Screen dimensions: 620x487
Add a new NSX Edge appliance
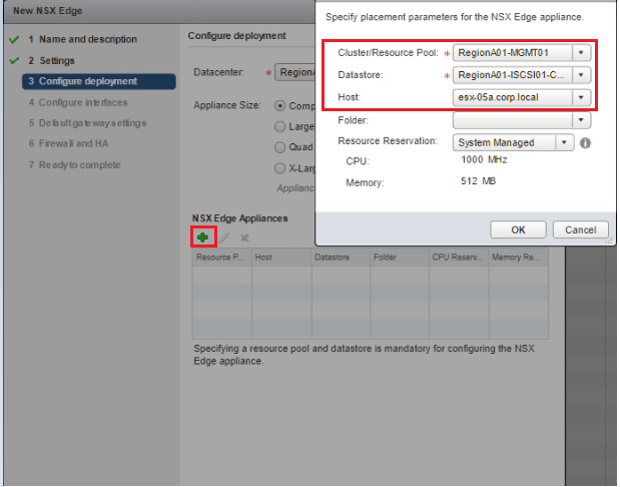203,237
